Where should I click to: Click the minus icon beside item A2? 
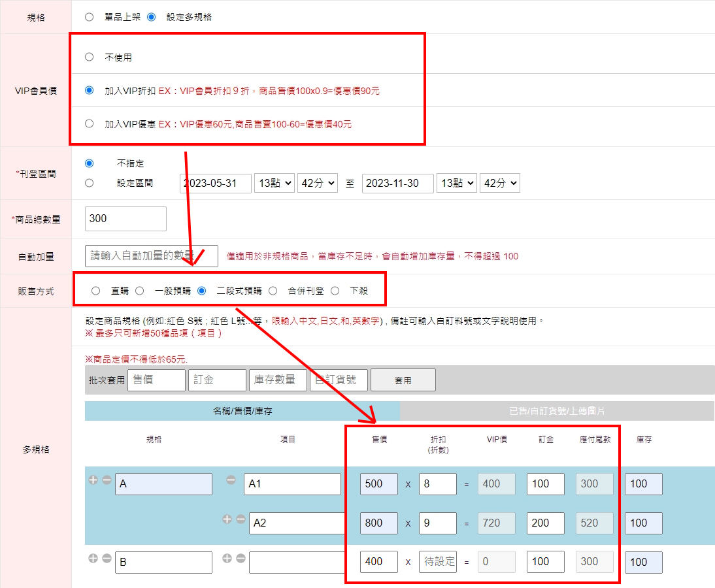click(x=241, y=519)
